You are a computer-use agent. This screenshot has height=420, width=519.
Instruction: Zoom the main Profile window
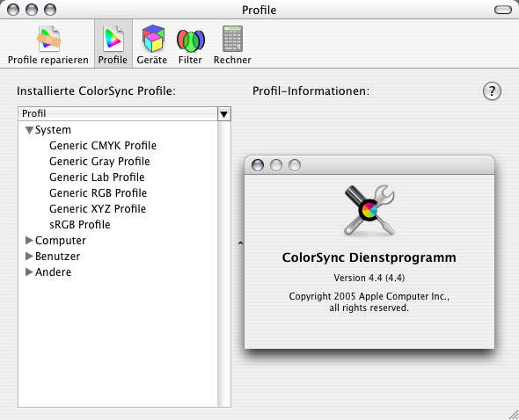pos(50,10)
